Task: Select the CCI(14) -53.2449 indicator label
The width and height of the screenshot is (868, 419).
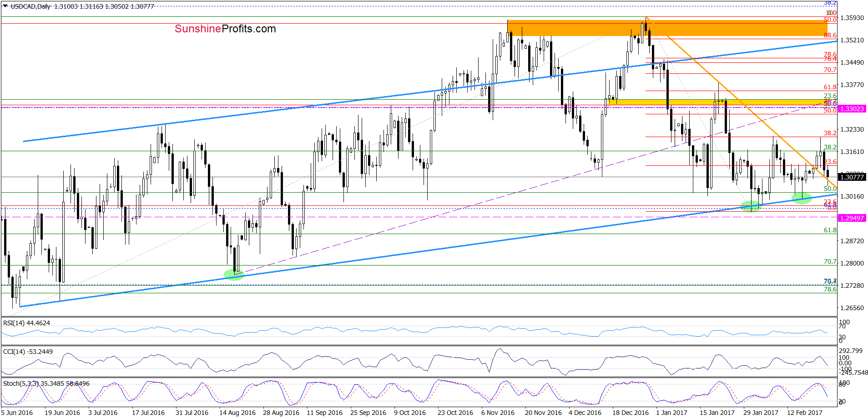Action: point(28,352)
